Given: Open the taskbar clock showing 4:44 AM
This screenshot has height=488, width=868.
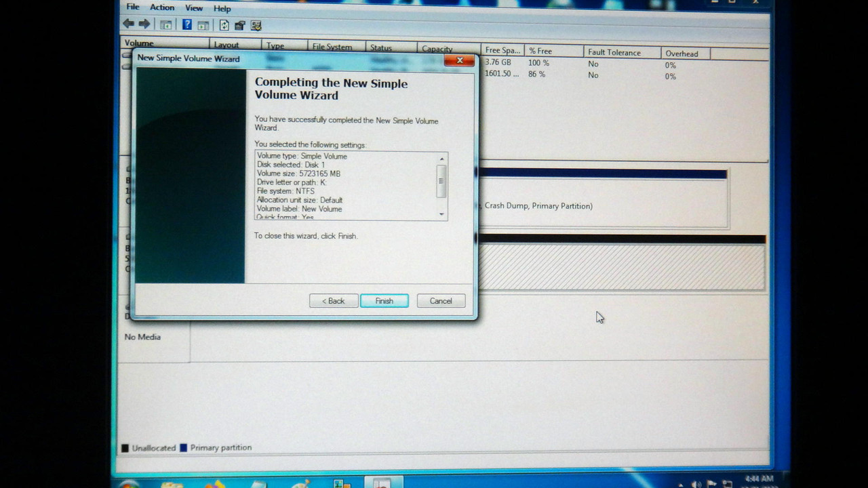Looking at the screenshot, I should (x=758, y=480).
